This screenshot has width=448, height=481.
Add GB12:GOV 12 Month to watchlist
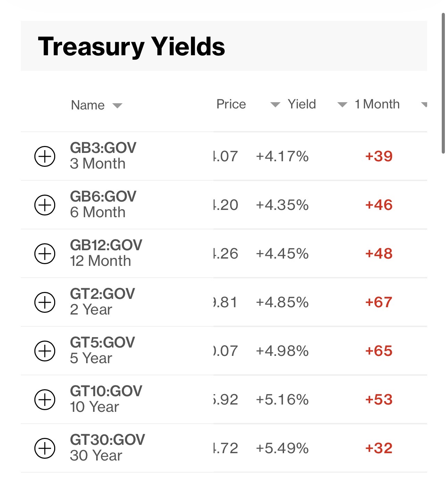tap(45, 254)
